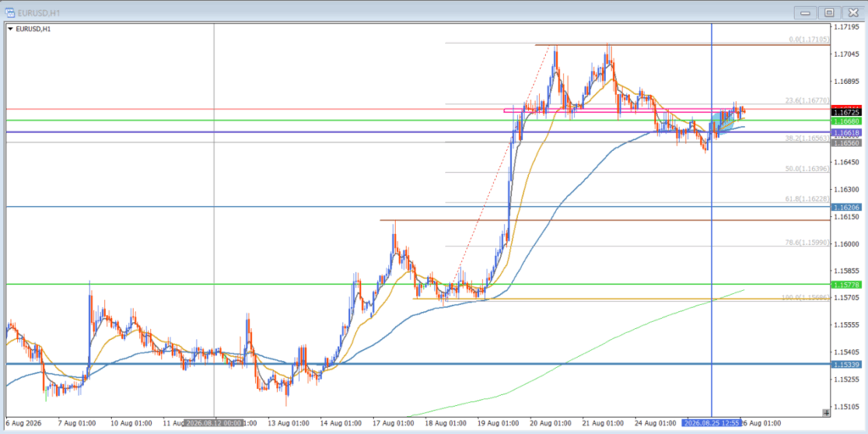Click the Fibonacci 78.6(1.15990) level label
This screenshot has width=868, height=434.
[807, 242]
